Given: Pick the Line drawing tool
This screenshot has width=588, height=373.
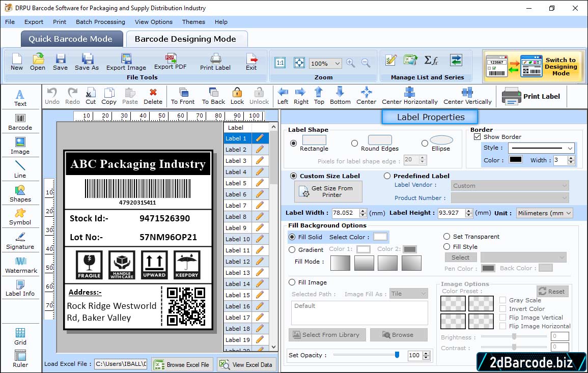Looking at the screenshot, I should tap(20, 169).
